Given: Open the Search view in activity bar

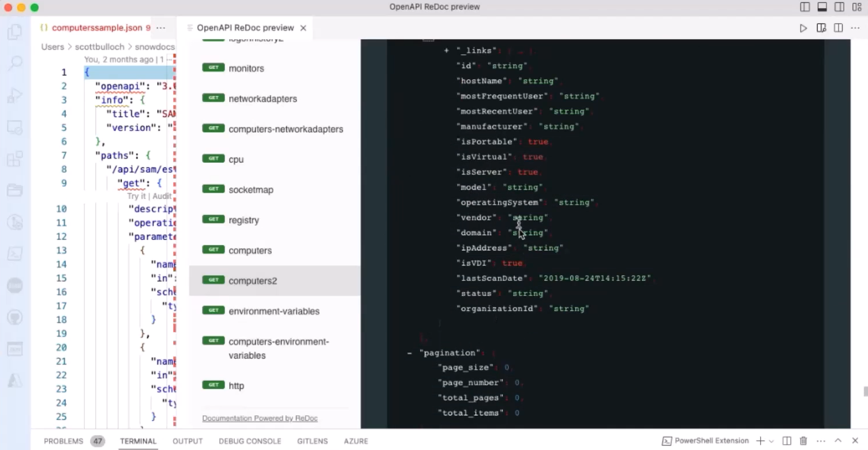Looking at the screenshot, I should (15, 63).
